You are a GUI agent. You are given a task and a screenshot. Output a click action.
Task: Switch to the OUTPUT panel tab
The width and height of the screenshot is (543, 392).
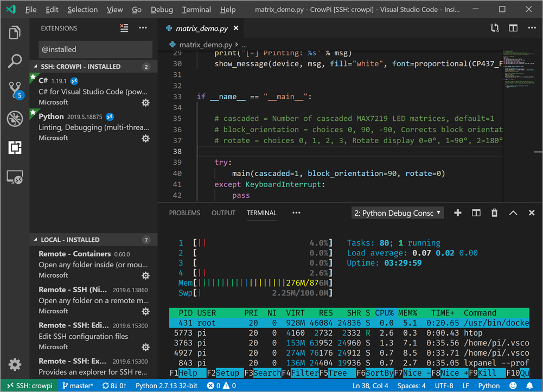point(223,213)
